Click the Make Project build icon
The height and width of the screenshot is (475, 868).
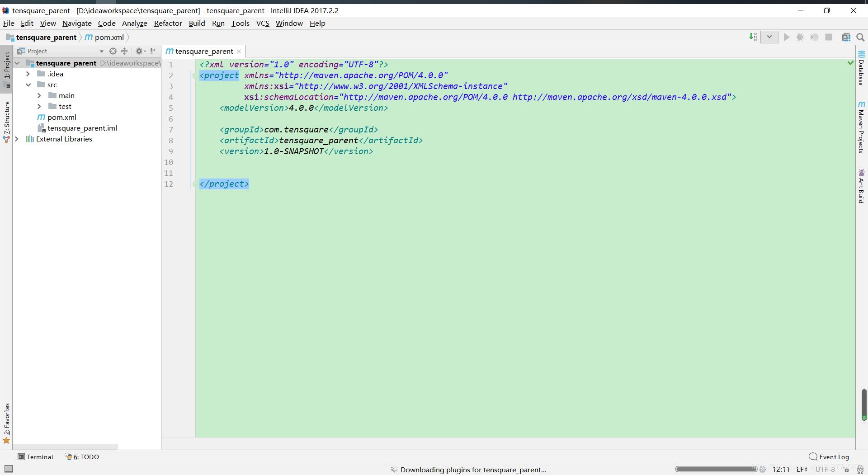[753, 37]
